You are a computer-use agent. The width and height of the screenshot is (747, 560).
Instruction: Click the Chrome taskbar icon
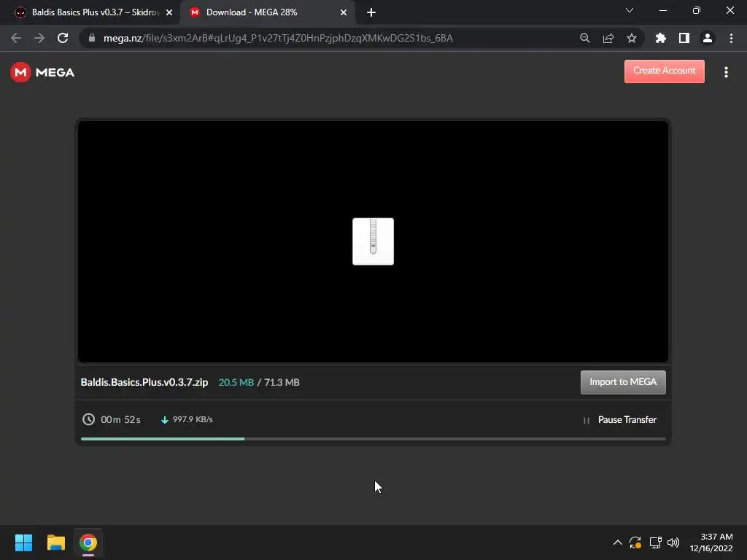coord(88,542)
